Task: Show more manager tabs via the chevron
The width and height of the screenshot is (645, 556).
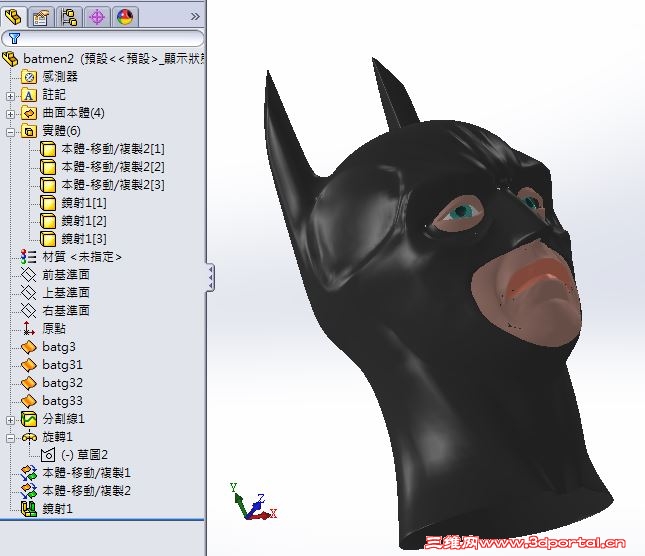Action: click(195, 17)
